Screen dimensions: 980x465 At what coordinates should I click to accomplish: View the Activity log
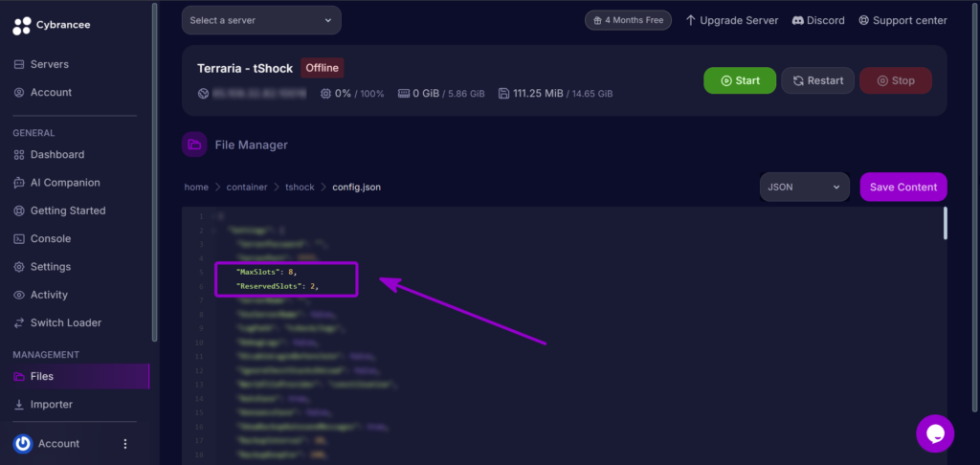coord(49,295)
